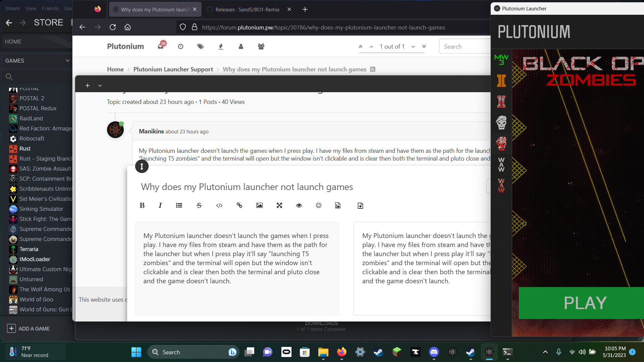
Task: Open the Friends menu in Steam window
Action: pos(50,8)
